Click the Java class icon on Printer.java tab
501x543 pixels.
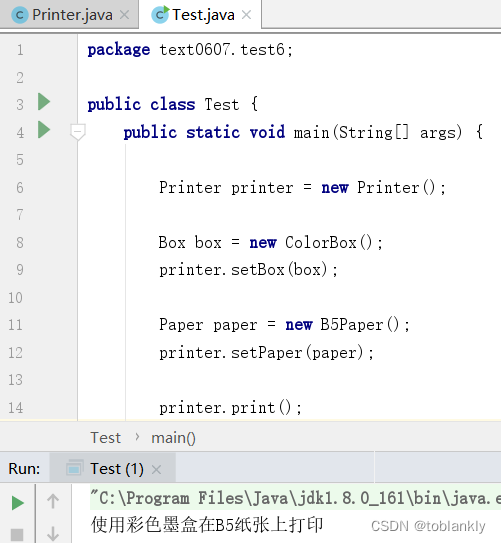coord(20,15)
